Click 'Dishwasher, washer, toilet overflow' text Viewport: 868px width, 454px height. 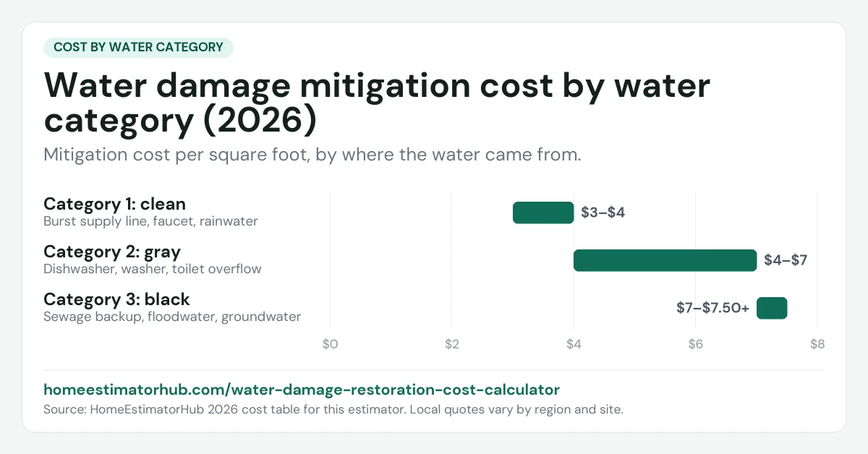tap(153, 269)
